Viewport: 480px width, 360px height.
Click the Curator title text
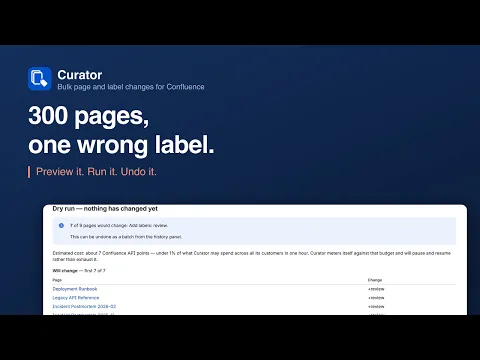[80, 75]
